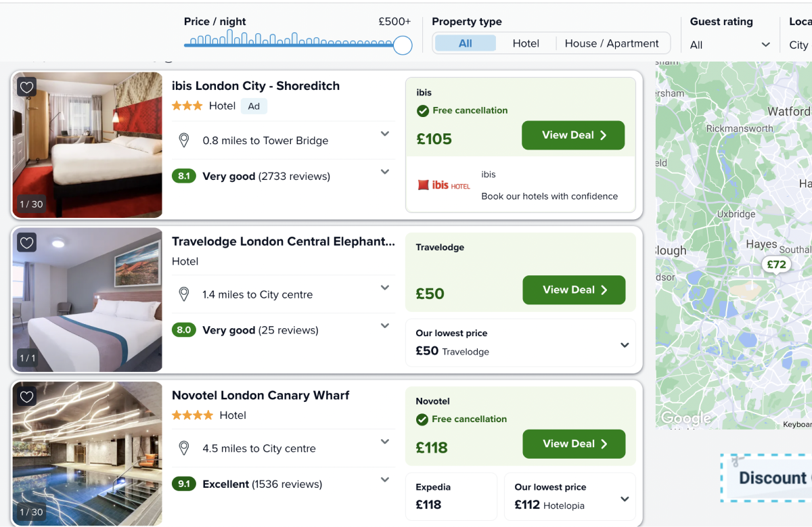Favorite the Travelodge London Central hotel heart

click(26, 242)
